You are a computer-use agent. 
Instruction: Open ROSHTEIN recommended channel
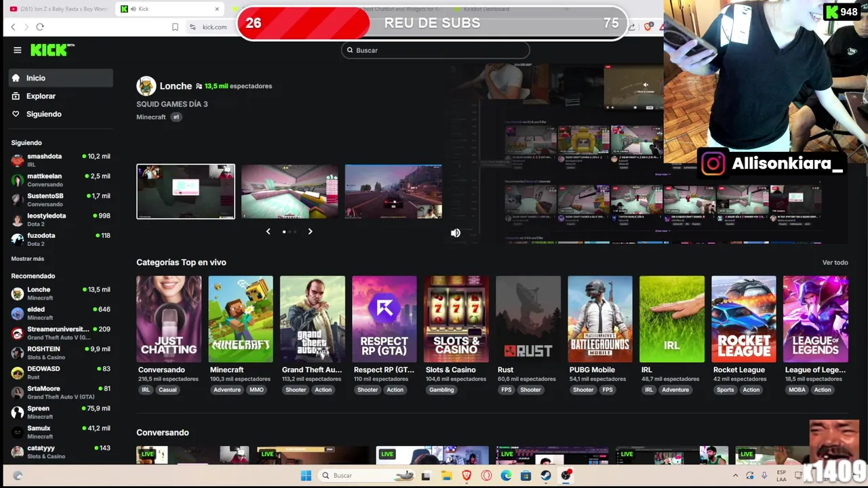[x=61, y=352]
